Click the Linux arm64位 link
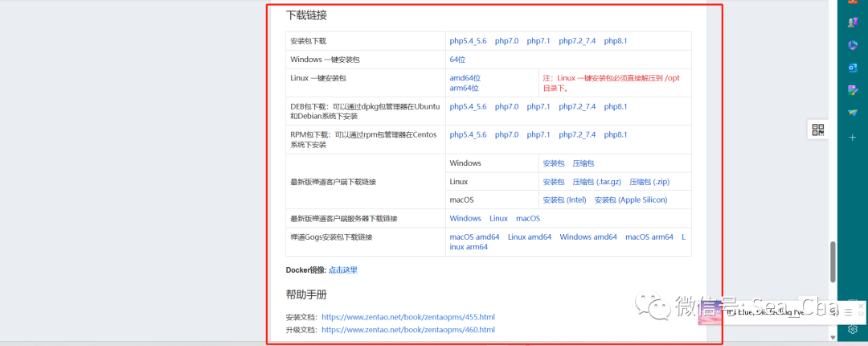 [x=464, y=88]
